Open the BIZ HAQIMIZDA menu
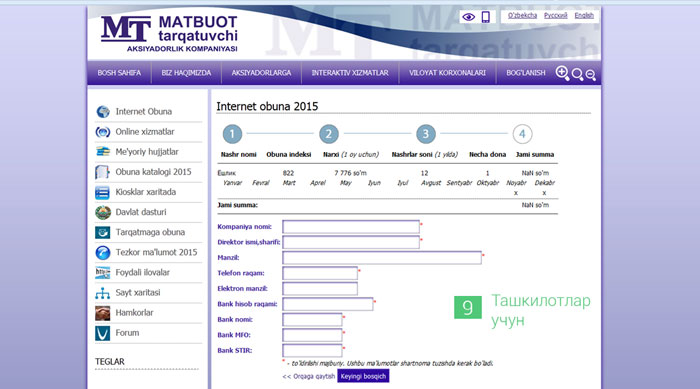Screen dimensions: 700x389 click(186, 73)
